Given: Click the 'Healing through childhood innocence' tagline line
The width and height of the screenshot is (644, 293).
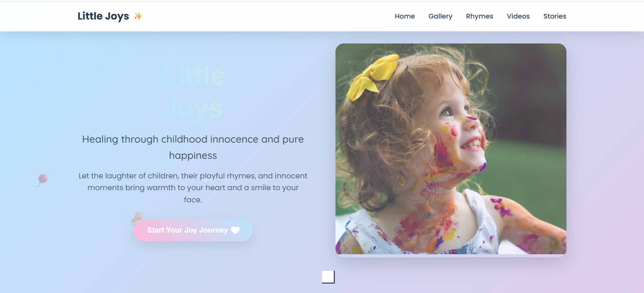Looking at the screenshot, I should (193, 139).
